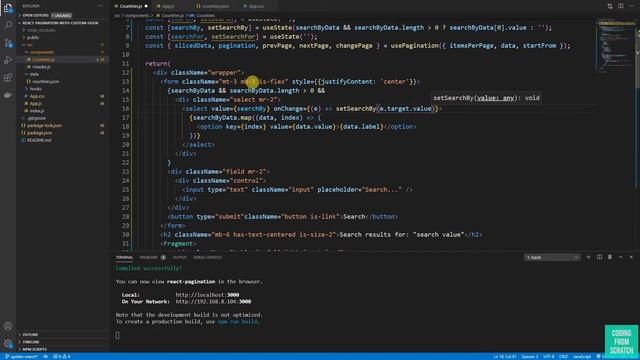Click the git branch indicator in status bar
This screenshot has height=360, width=640.
click(x=21, y=356)
